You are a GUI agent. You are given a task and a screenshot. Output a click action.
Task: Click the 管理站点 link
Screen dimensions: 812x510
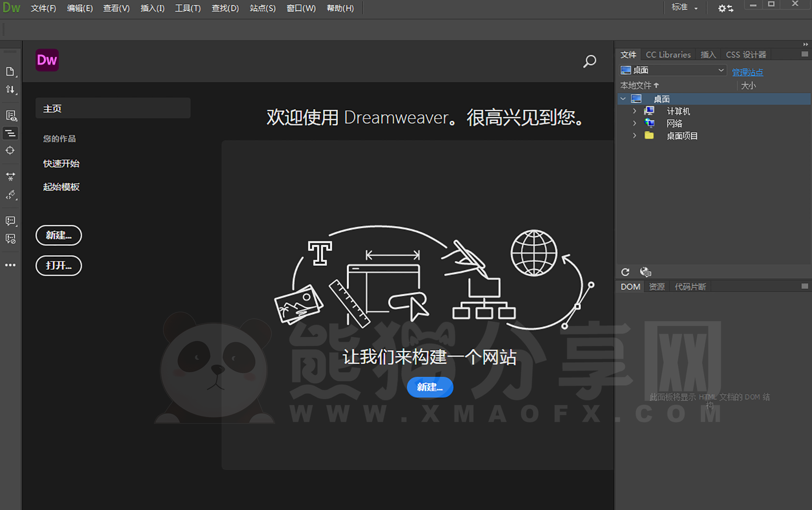747,72
